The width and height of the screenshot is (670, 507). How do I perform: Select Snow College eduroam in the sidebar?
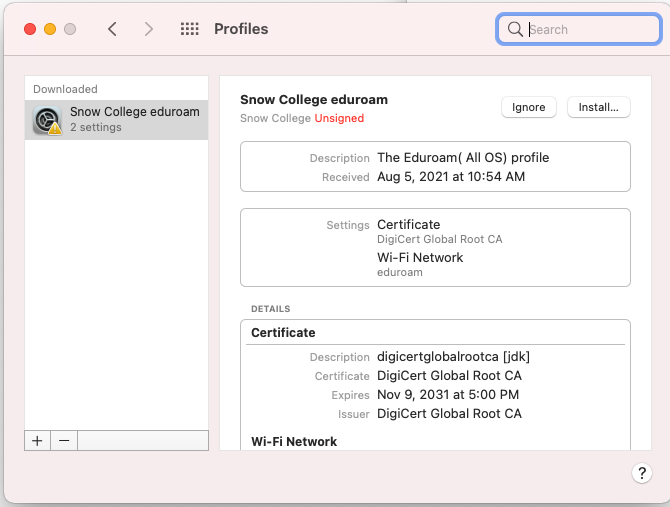134,112
